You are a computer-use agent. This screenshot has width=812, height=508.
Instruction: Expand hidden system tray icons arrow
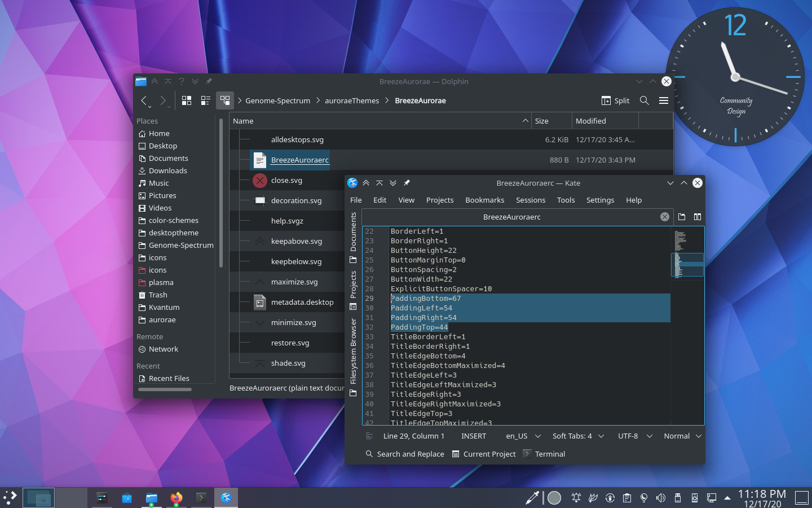pos(727,498)
